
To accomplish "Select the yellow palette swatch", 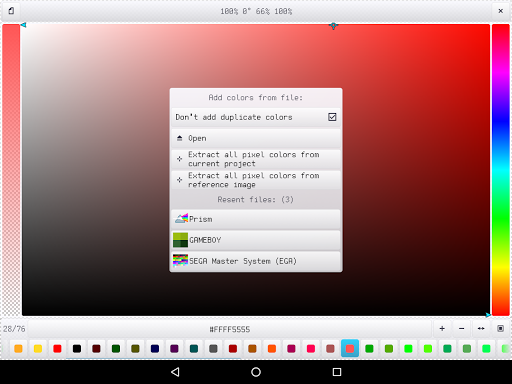I will (x=38, y=349).
